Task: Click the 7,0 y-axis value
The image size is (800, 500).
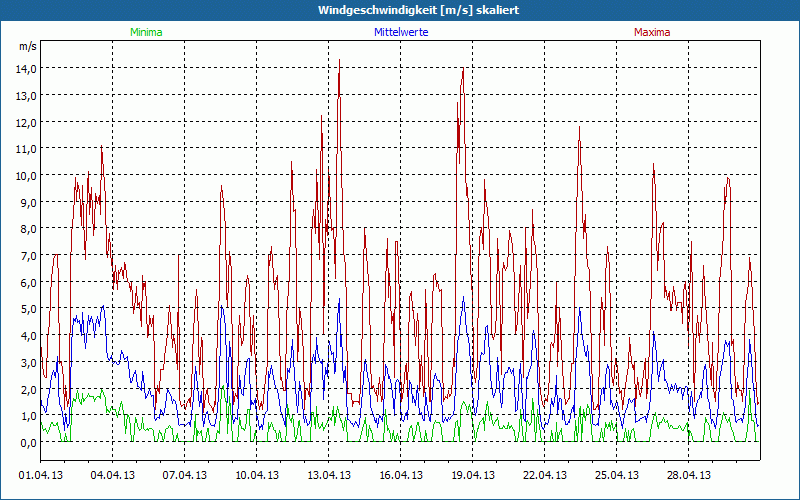Action: click(28, 256)
